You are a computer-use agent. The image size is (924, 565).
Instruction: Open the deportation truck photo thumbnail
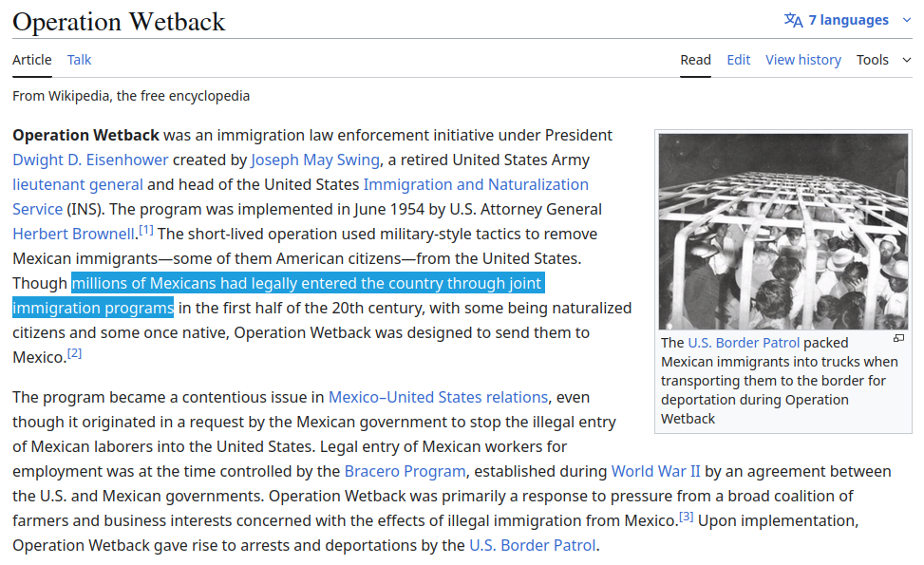tap(783, 232)
